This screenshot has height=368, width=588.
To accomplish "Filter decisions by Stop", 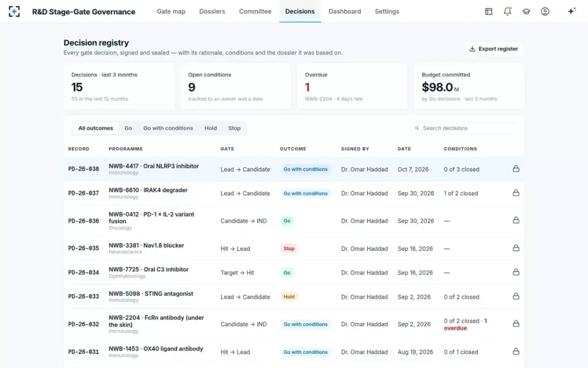I will [x=234, y=128].
